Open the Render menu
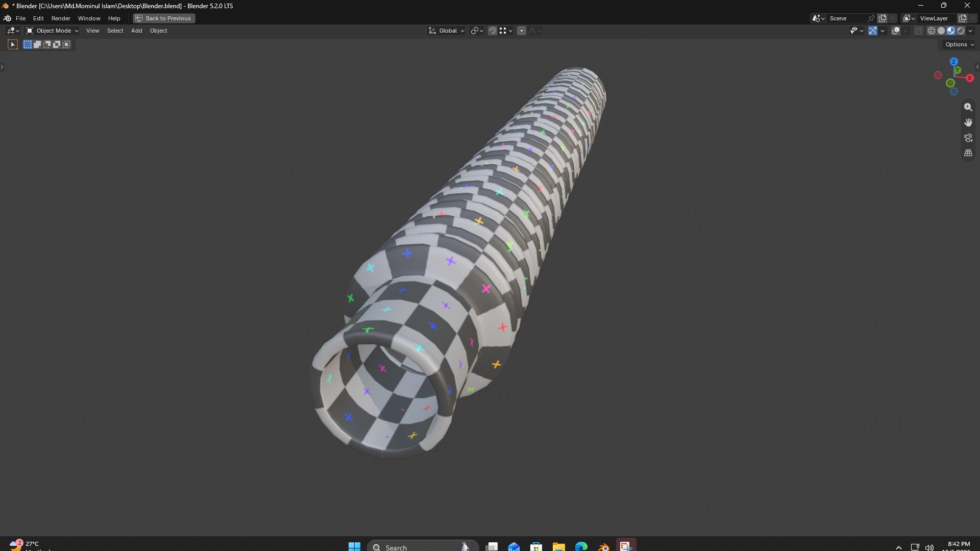 pos(61,18)
